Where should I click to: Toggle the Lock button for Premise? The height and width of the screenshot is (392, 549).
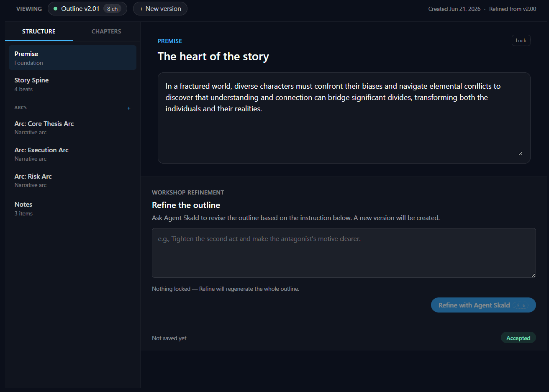(x=521, y=41)
